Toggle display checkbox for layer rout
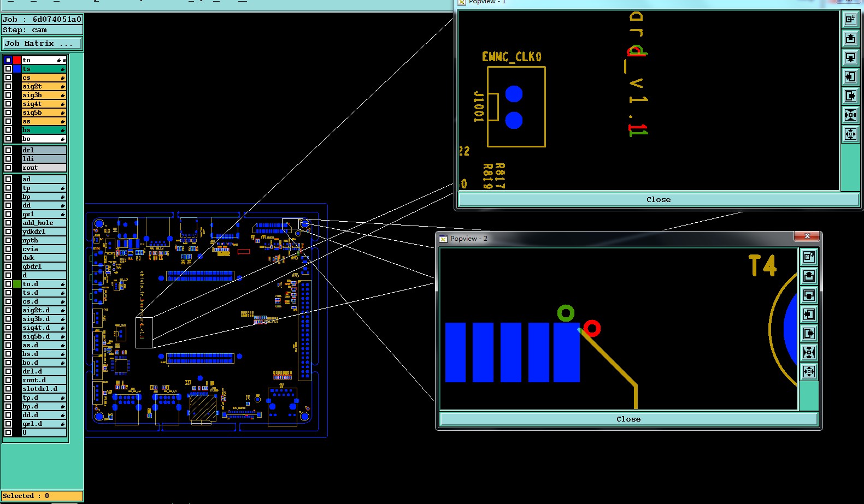Viewport: 864px width, 504px height. tap(8, 168)
